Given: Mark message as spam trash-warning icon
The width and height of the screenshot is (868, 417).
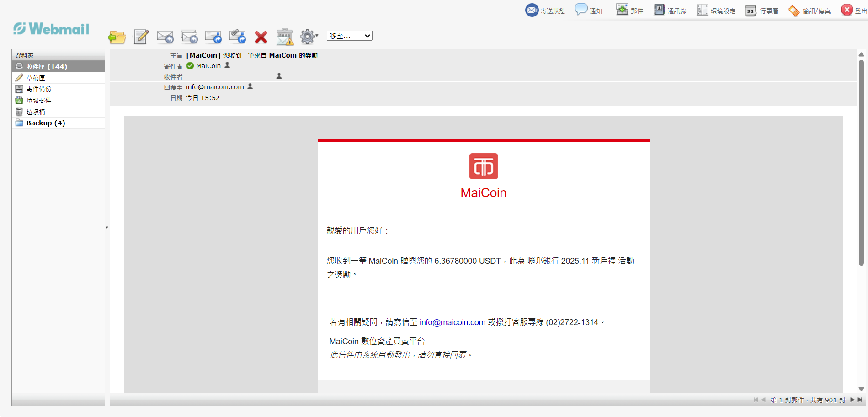Looking at the screenshot, I should coord(285,37).
